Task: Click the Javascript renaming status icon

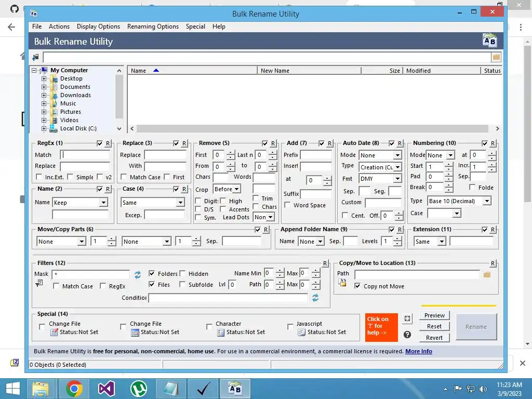Action: [x=301, y=332]
